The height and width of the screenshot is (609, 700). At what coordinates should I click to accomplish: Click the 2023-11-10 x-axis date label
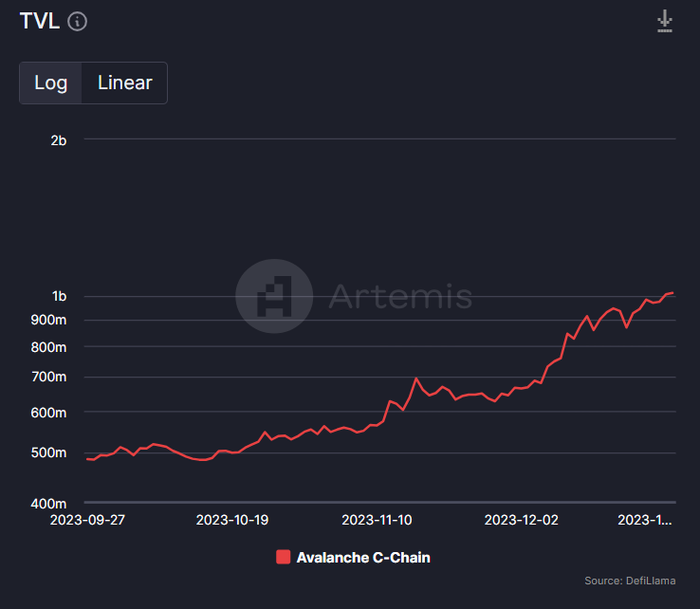pos(377,520)
